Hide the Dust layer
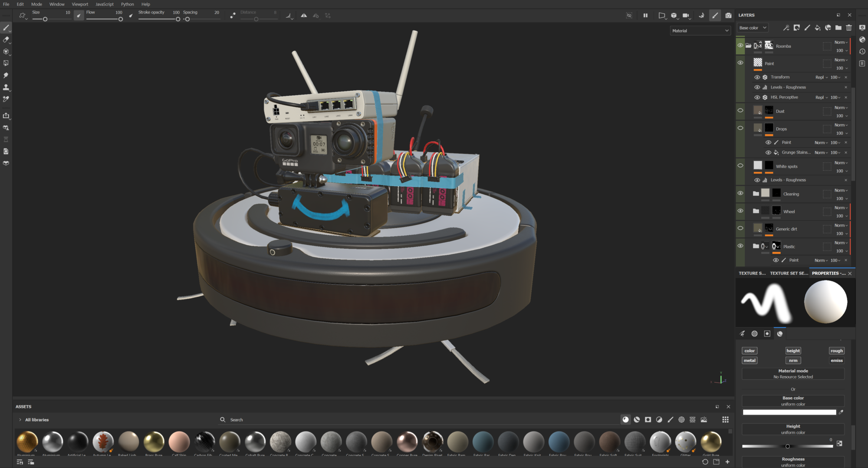This screenshot has height=468, width=868. 741,110
